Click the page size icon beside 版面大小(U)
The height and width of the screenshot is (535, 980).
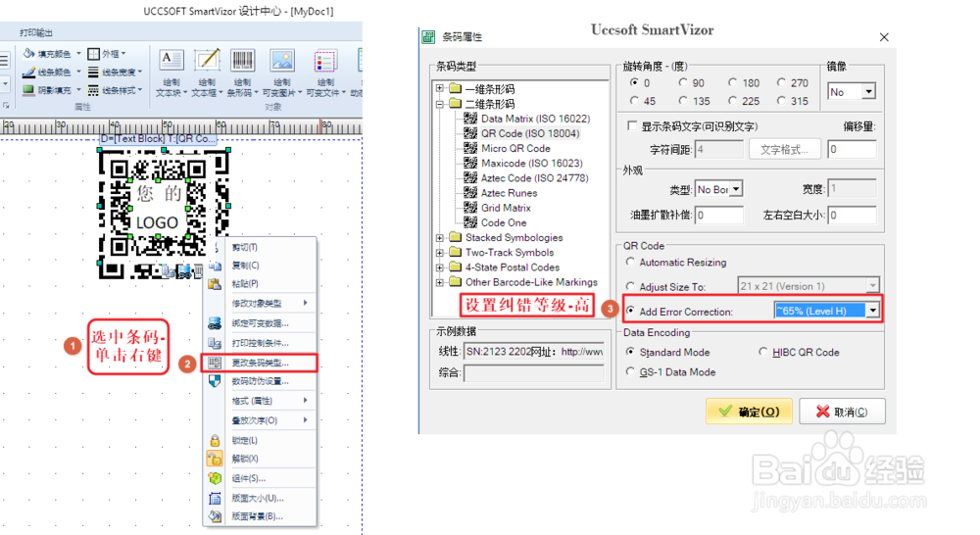point(215,498)
